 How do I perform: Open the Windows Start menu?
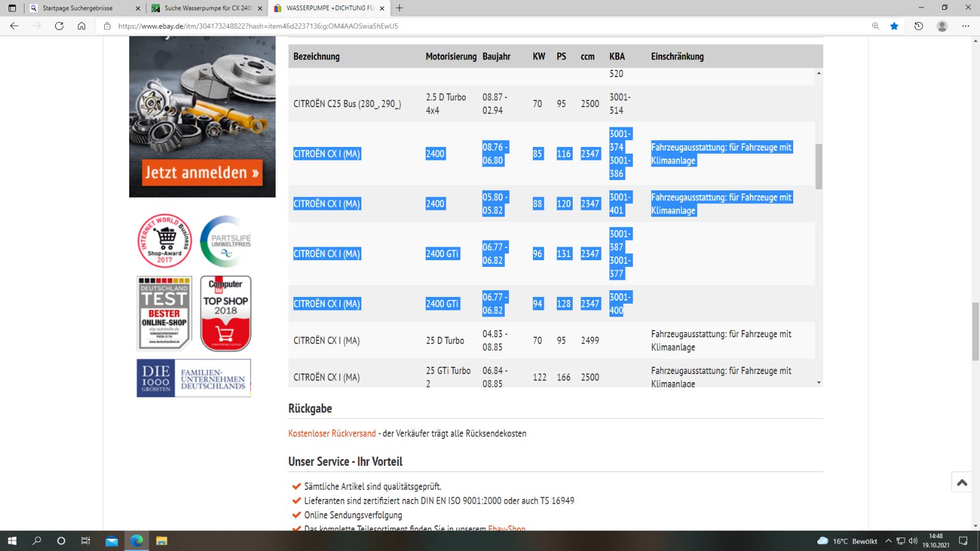[12, 541]
